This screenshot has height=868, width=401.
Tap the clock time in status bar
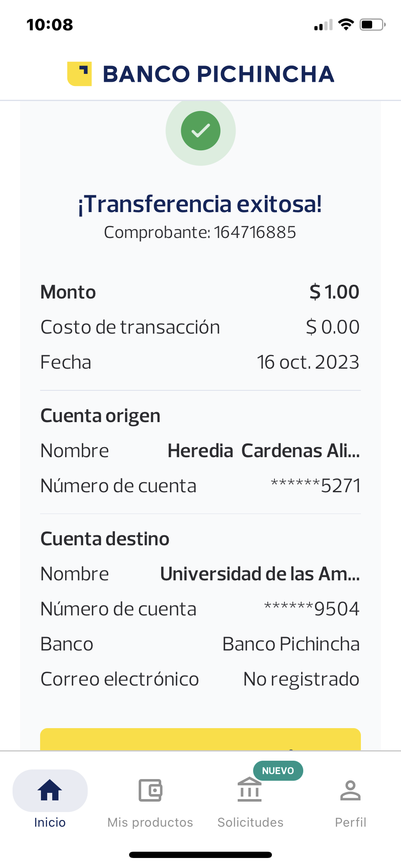tap(50, 25)
